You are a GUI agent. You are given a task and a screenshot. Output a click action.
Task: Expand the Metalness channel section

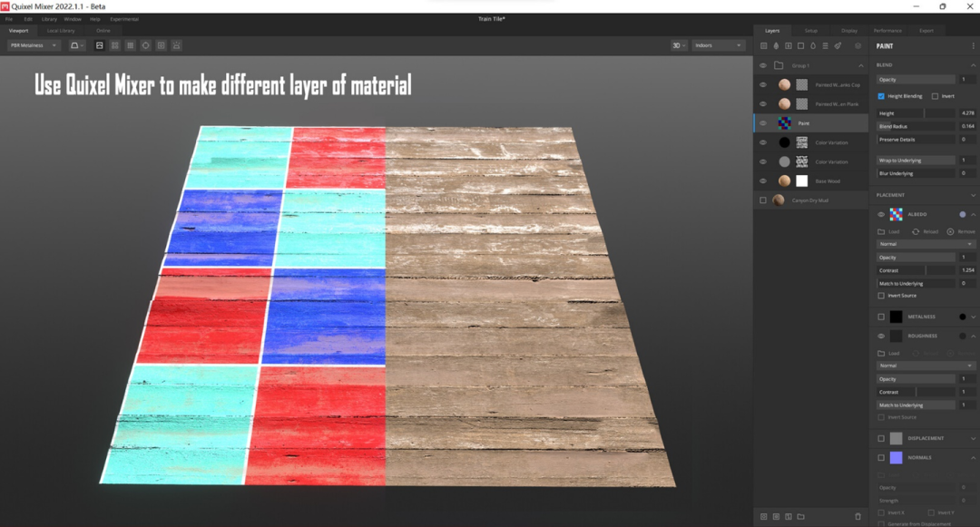[973, 317]
